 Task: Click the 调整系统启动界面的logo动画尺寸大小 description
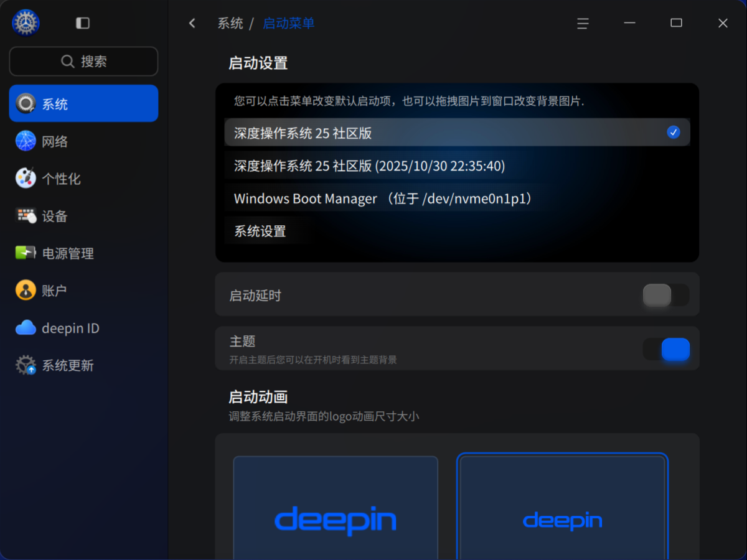tap(324, 416)
